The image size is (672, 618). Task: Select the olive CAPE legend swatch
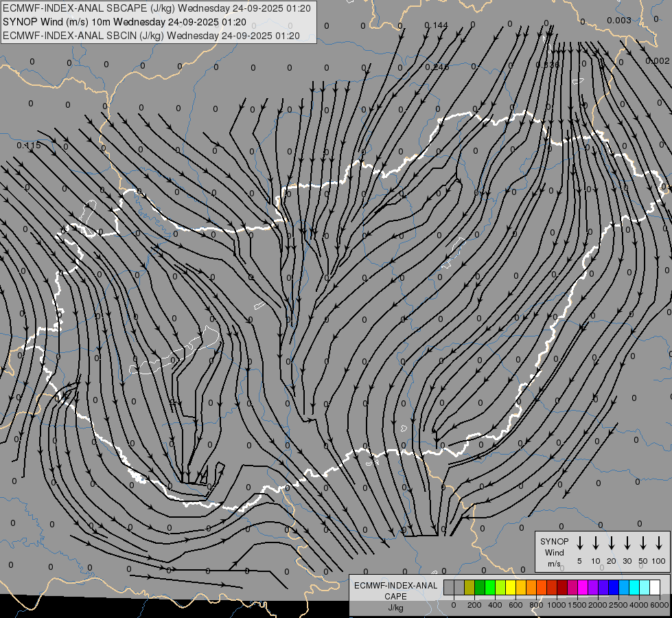[x=470, y=587]
